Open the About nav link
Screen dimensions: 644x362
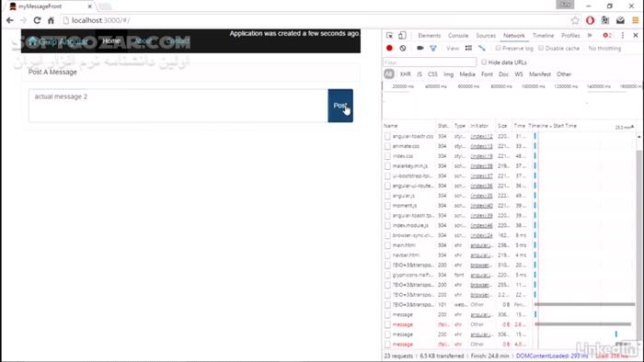[x=143, y=41]
